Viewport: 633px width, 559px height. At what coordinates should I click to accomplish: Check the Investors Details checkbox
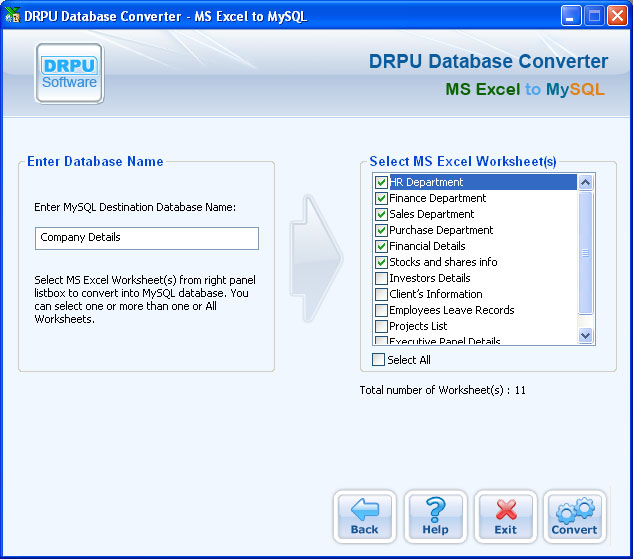[x=381, y=278]
